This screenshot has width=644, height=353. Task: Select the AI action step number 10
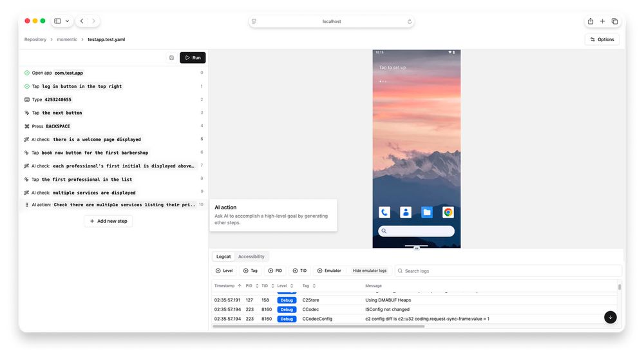pos(114,205)
